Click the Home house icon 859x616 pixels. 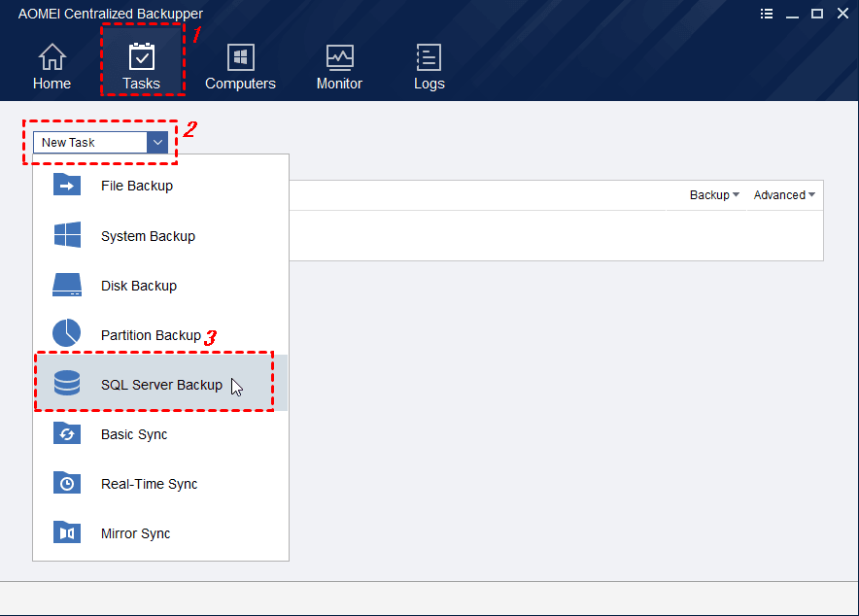pyautogui.click(x=52, y=57)
